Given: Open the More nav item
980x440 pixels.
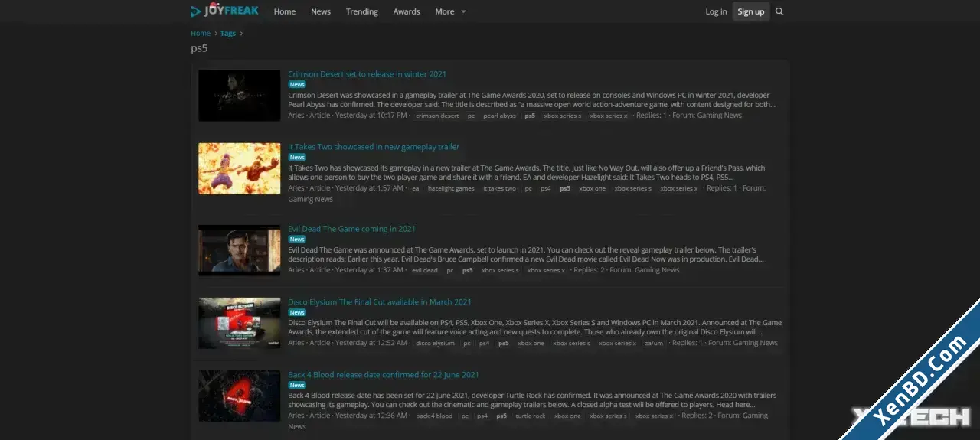Looking at the screenshot, I should [x=445, y=11].
